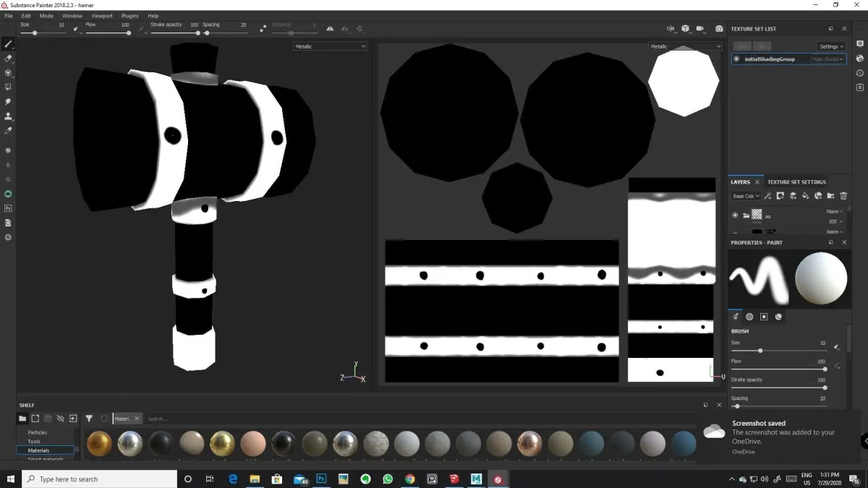868x488 pixels.
Task: Open the 'ao' layer Norm blend mode dropdown
Action: click(x=834, y=212)
